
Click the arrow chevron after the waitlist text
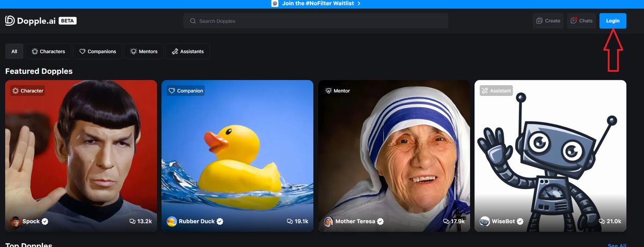(x=358, y=3)
